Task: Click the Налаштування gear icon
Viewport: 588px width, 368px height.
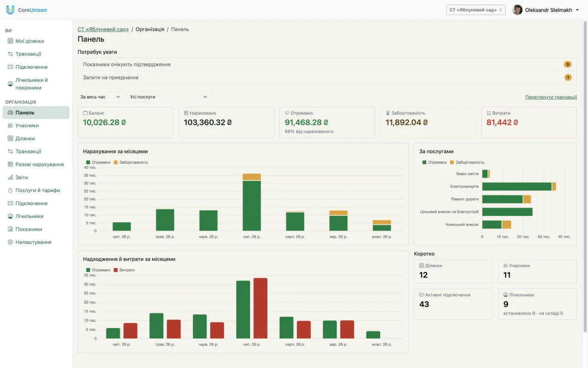Action: coord(11,242)
